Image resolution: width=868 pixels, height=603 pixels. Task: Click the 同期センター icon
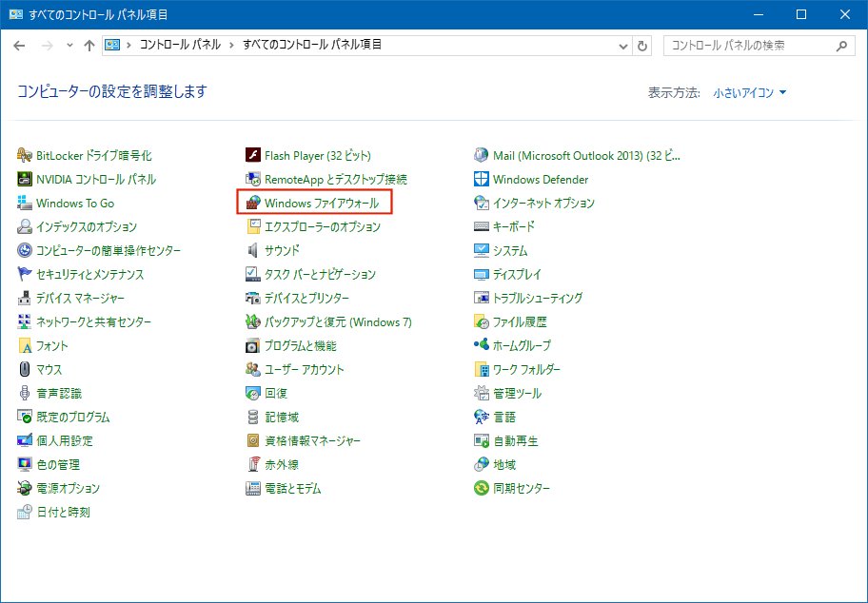(x=481, y=488)
